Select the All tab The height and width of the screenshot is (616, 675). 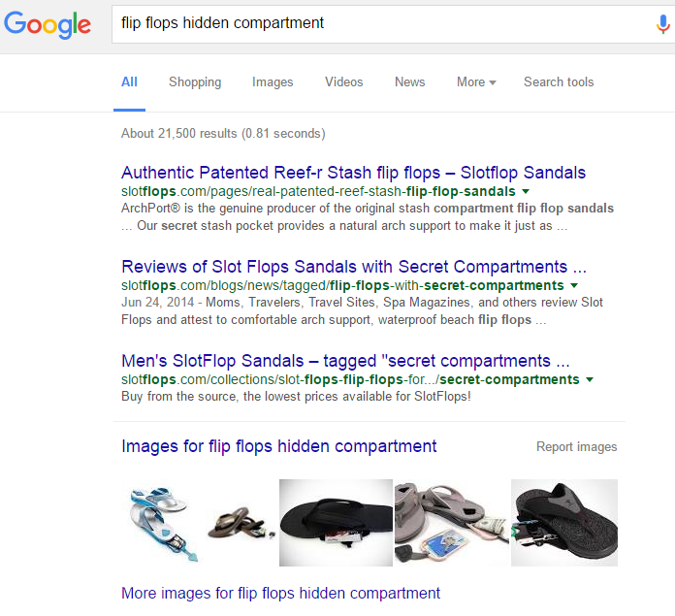[129, 81]
